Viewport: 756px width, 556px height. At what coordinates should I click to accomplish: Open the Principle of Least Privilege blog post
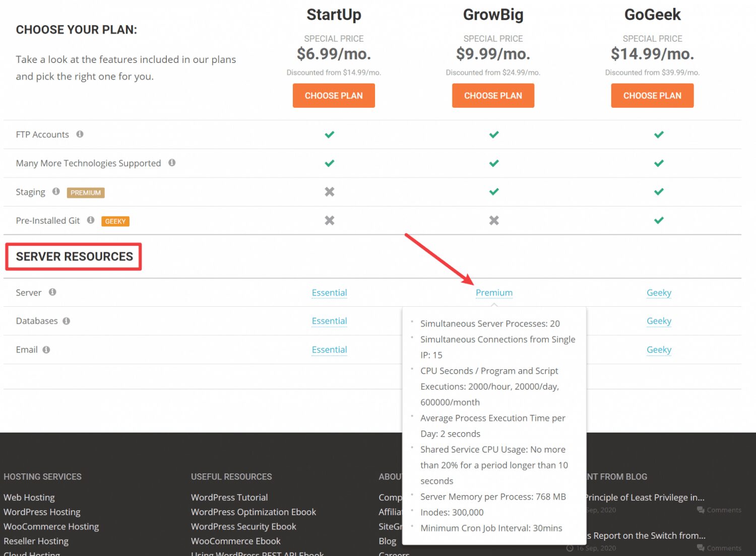[x=645, y=498]
